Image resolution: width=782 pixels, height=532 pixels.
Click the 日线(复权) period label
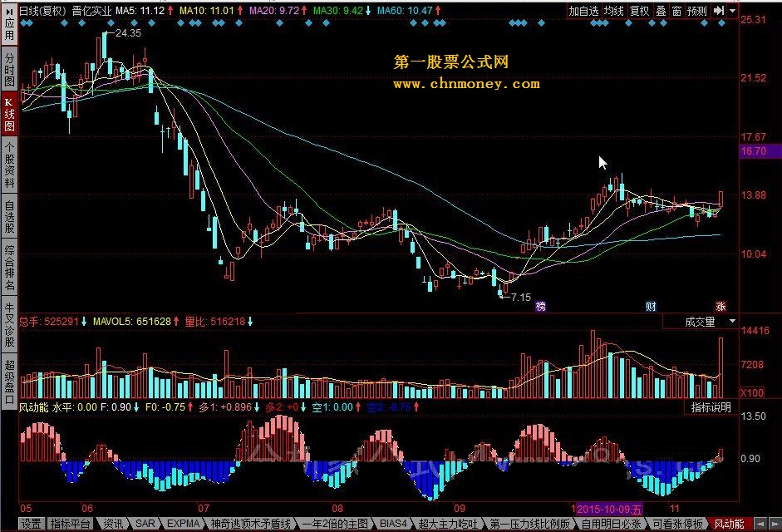[x=42, y=11]
